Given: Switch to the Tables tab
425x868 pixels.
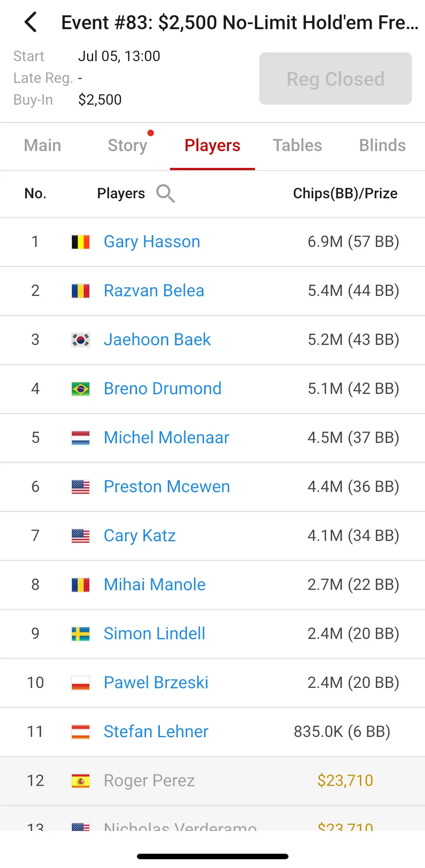Looking at the screenshot, I should [297, 146].
